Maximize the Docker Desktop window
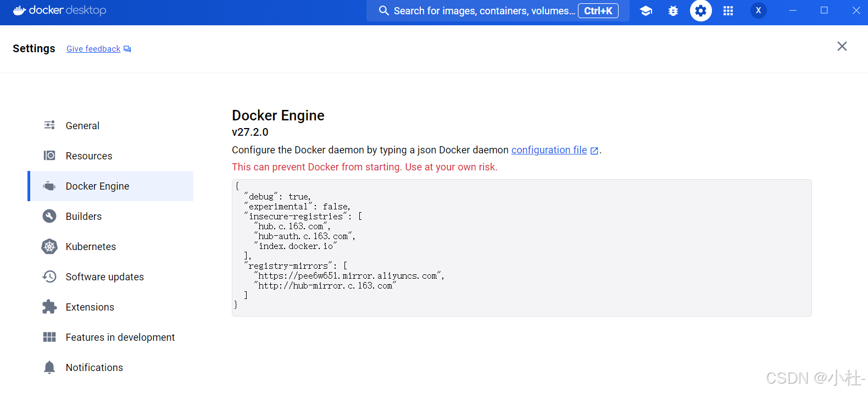This screenshot has width=868, height=393. tap(824, 10)
